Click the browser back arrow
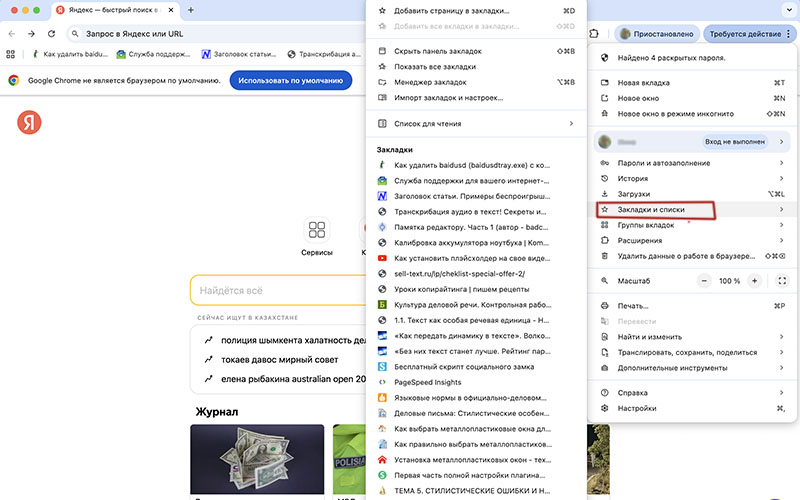Viewport: 800px width, 500px height. tap(12, 34)
